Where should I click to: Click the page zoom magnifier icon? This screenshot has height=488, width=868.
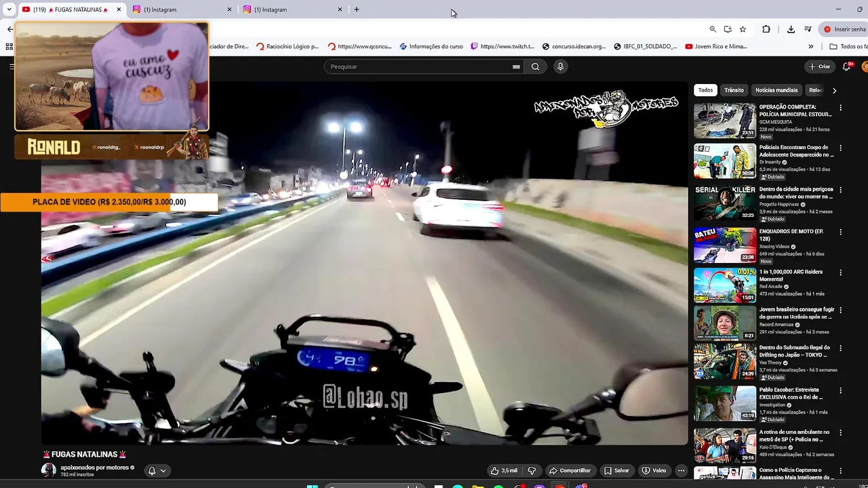713,29
